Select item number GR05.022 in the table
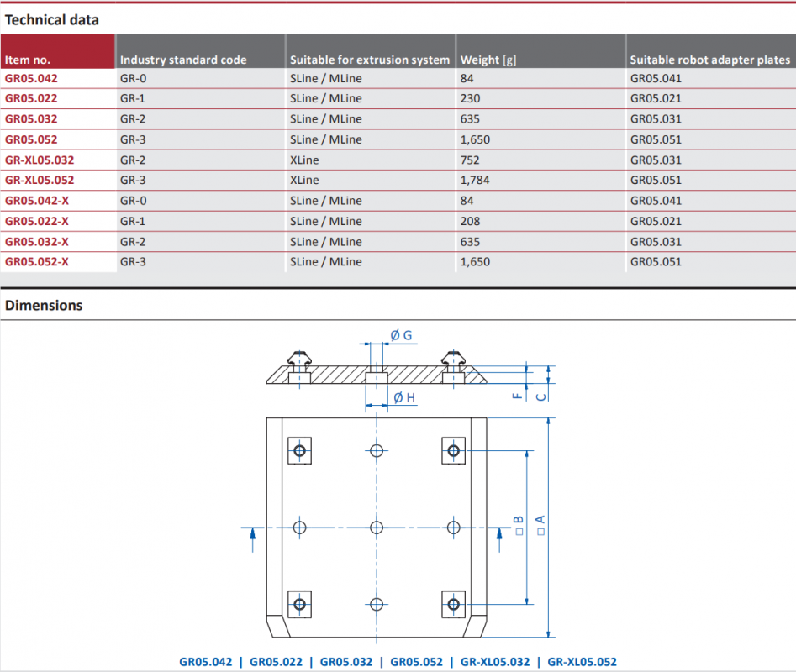This screenshot has height=672, width=796. pos(31,98)
